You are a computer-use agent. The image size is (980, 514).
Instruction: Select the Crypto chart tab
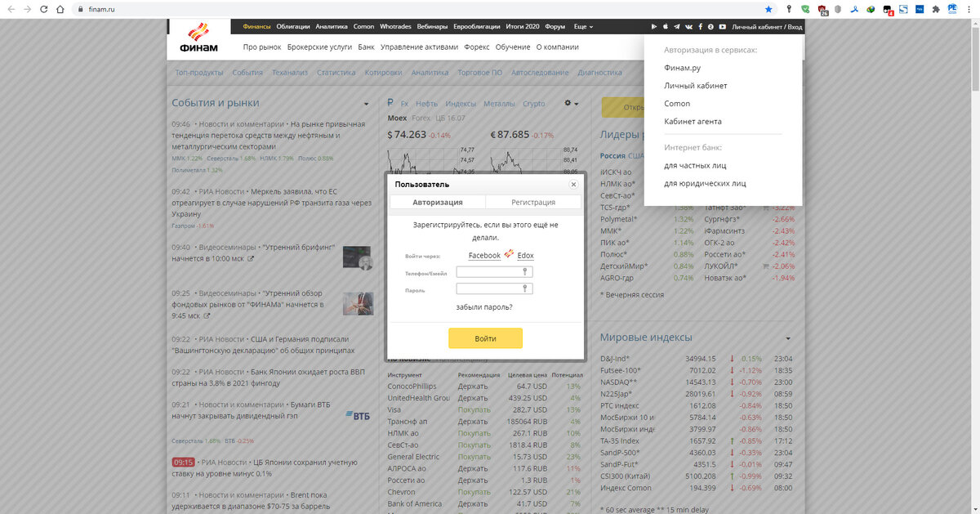click(534, 104)
